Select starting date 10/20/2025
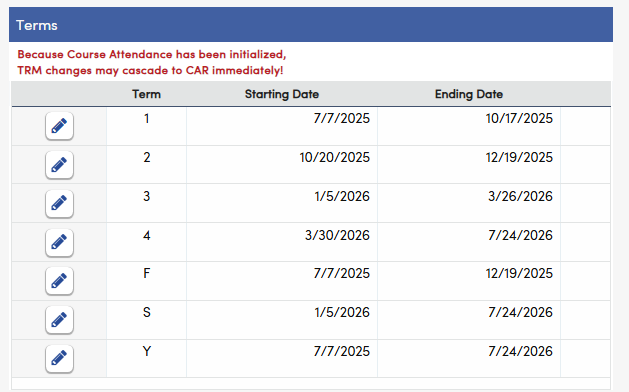 [x=335, y=157]
